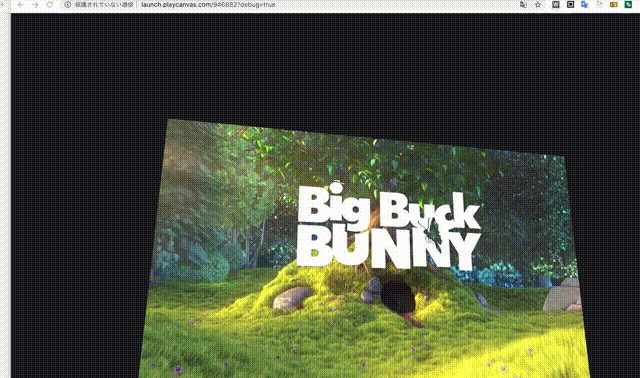
Task: Open the site info for the not-secure connection
Action: (99, 5)
